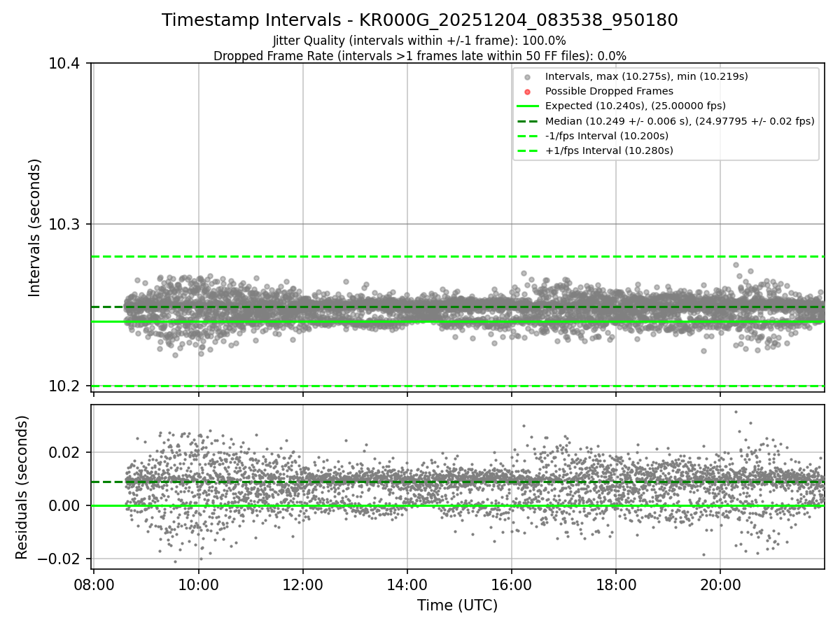840x630 pixels.
Task: Click the +1/fps Interval legend line
Action: [x=528, y=150]
